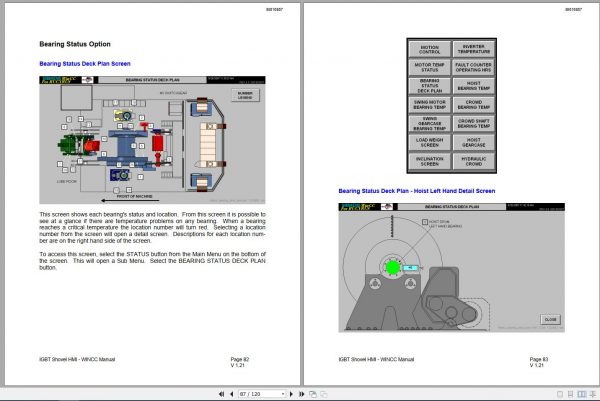Click the green hoist bearing indicator circle
The height and width of the screenshot is (401, 600).
click(392, 267)
